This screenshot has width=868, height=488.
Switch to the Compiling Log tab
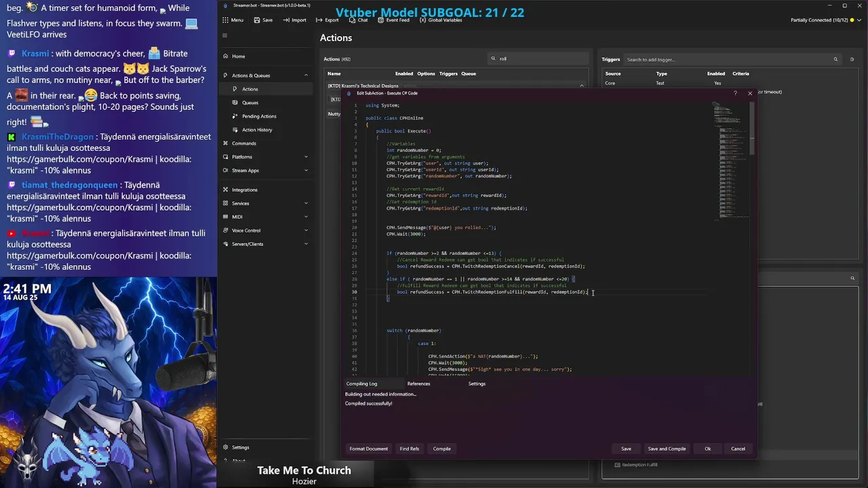pos(361,384)
